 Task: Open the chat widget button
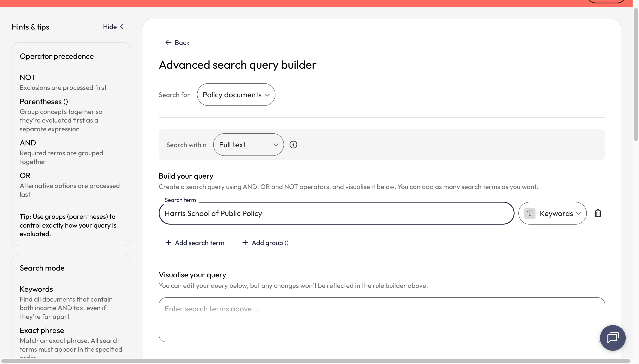(613, 338)
